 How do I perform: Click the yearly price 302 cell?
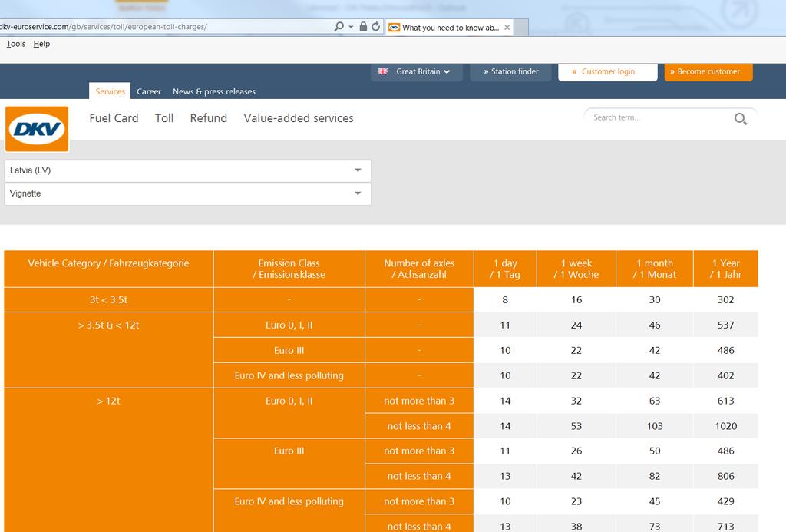coord(726,300)
